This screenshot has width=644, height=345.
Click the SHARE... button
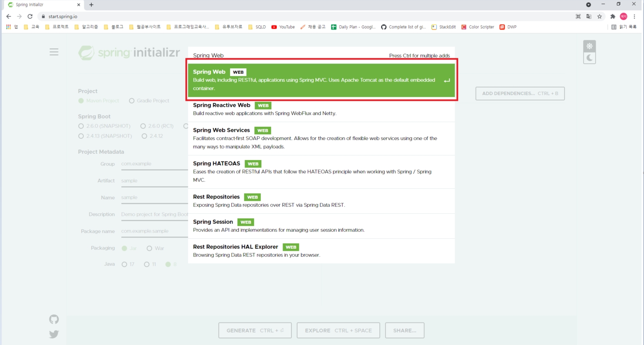pos(405,330)
